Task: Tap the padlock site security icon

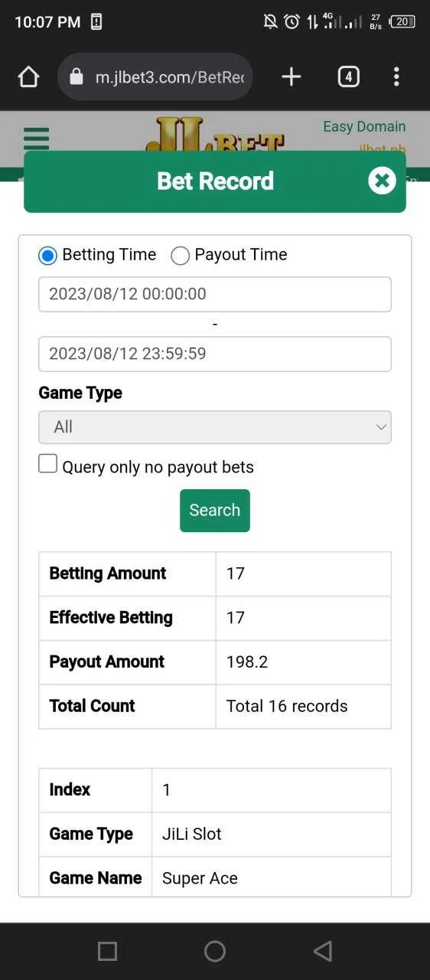Action: pyautogui.click(x=76, y=77)
